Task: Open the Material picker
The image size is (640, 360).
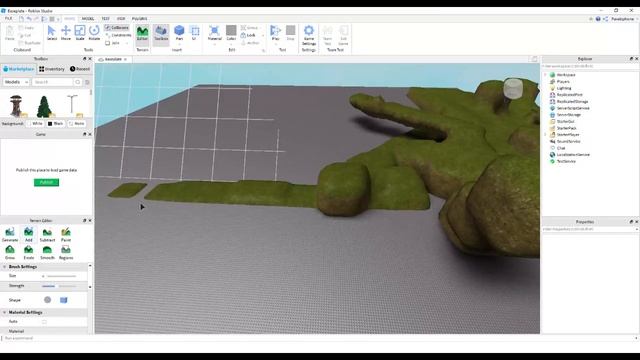Action: click(x=214, y=32)
